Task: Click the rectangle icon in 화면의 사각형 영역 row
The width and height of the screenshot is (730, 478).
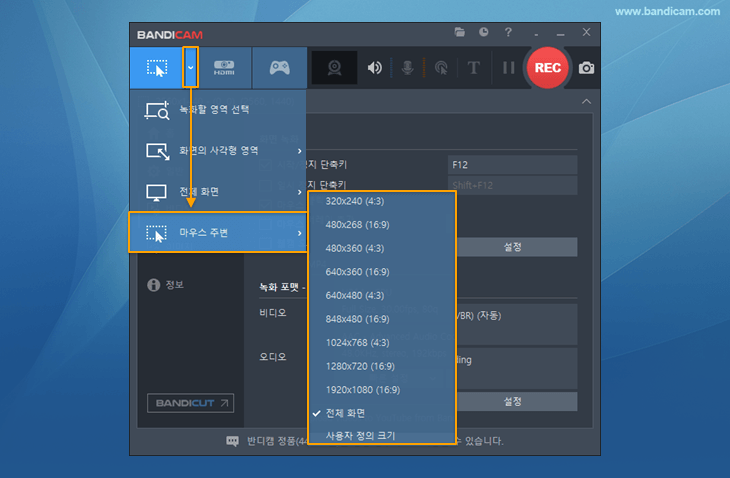Action: point(158,151)
